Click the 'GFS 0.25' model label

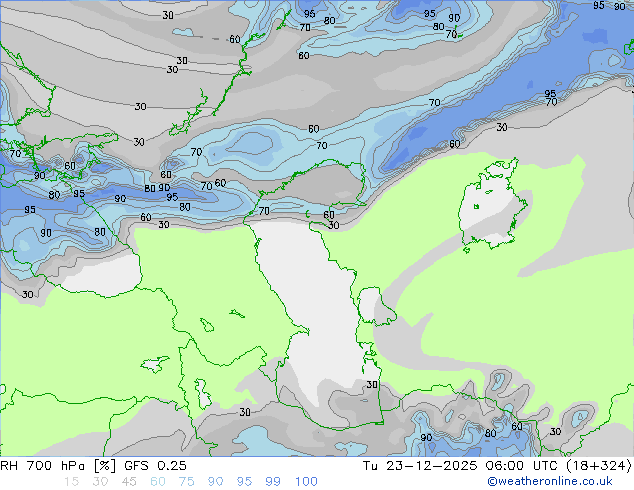point(155,466)
